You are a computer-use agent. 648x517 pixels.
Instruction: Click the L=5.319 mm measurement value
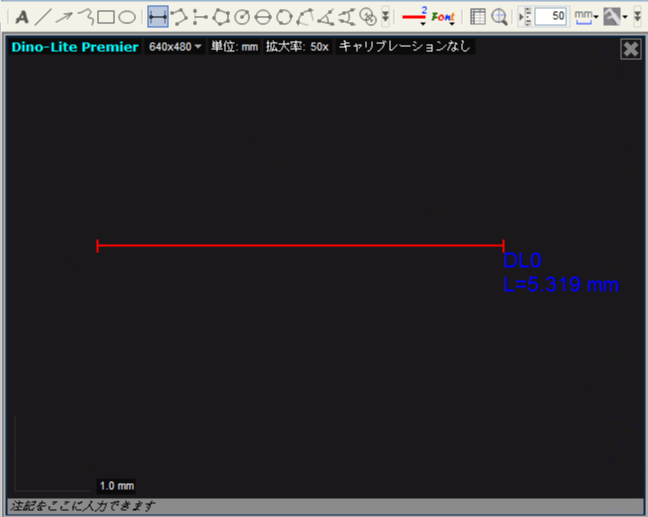coord(561,284)
